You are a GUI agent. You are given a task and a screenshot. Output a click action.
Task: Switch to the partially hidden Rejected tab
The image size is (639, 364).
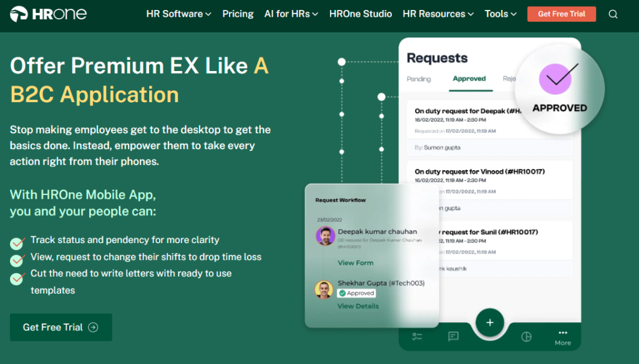(x=509, y=79)
